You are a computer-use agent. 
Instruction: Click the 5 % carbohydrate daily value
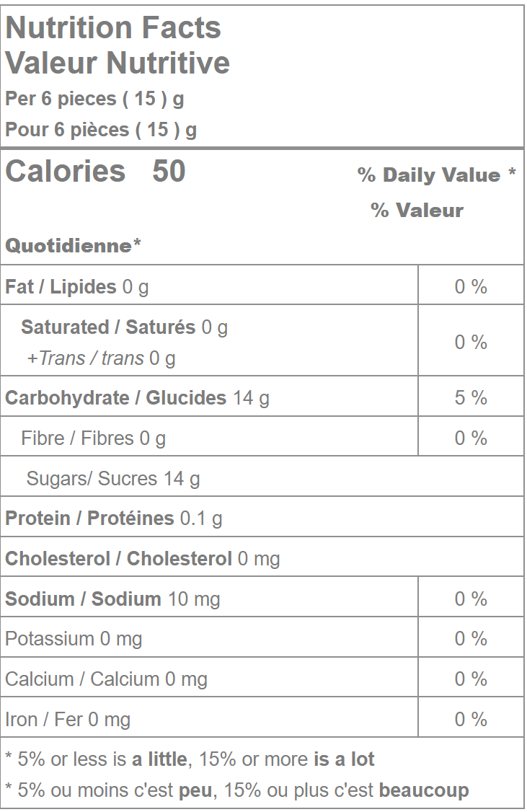pyautogui.click(x=471, y=398)
